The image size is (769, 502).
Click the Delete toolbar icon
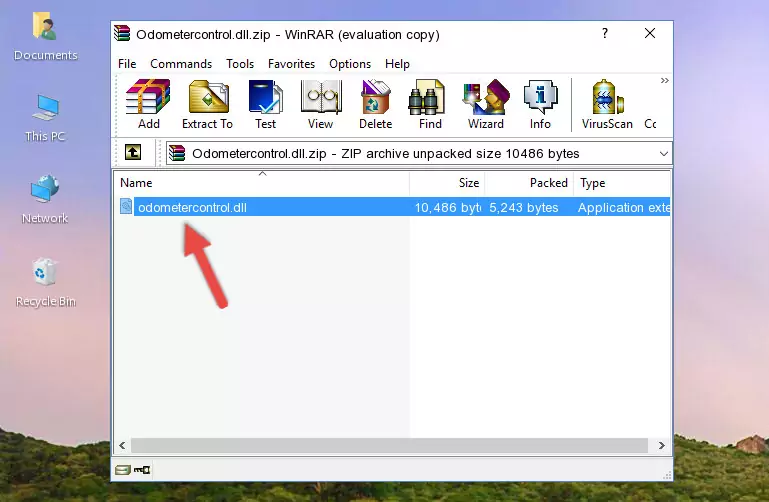[x=376, y=104]
